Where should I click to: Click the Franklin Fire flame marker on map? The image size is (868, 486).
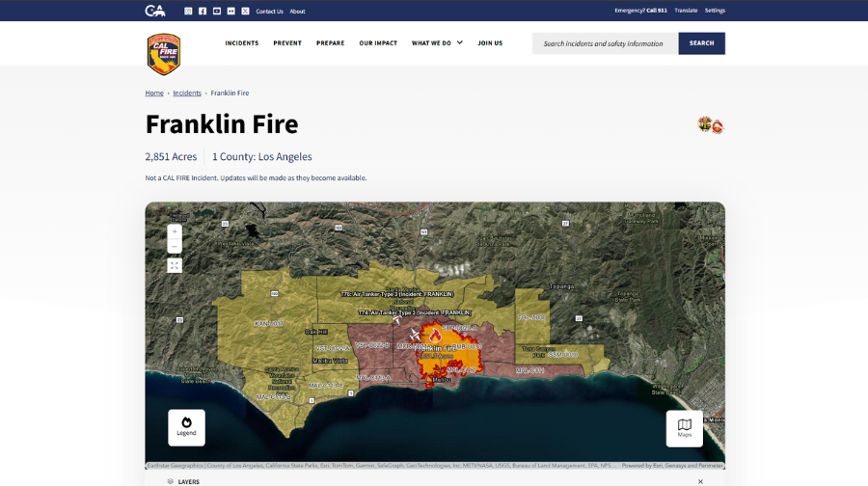436,337
